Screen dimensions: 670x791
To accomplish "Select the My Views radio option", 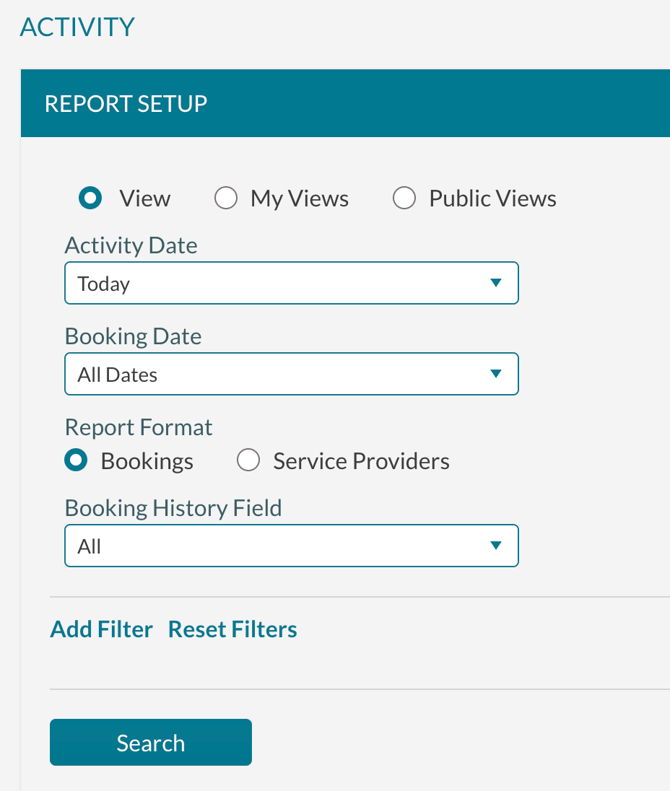I will 226,198.
